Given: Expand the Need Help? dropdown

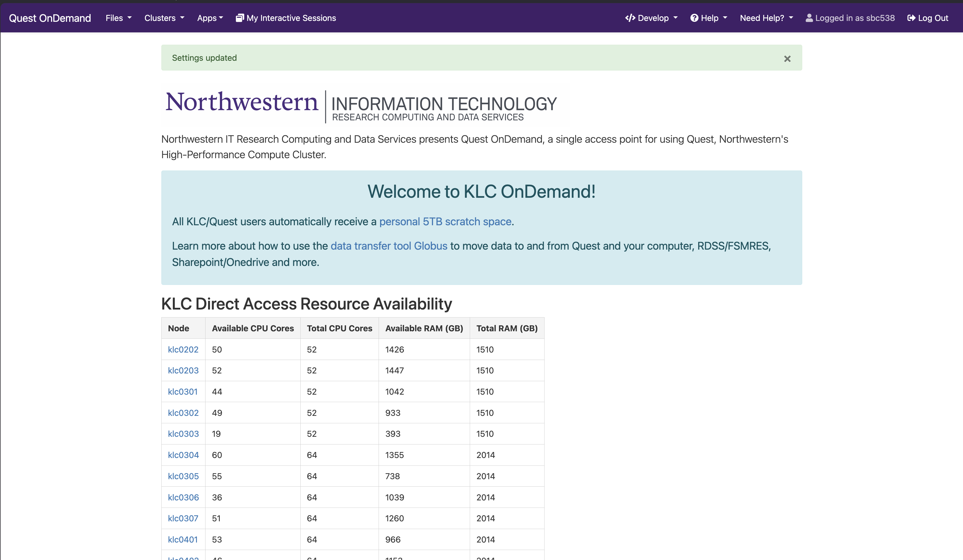Looking at the screenshot, I should [767, 18].
